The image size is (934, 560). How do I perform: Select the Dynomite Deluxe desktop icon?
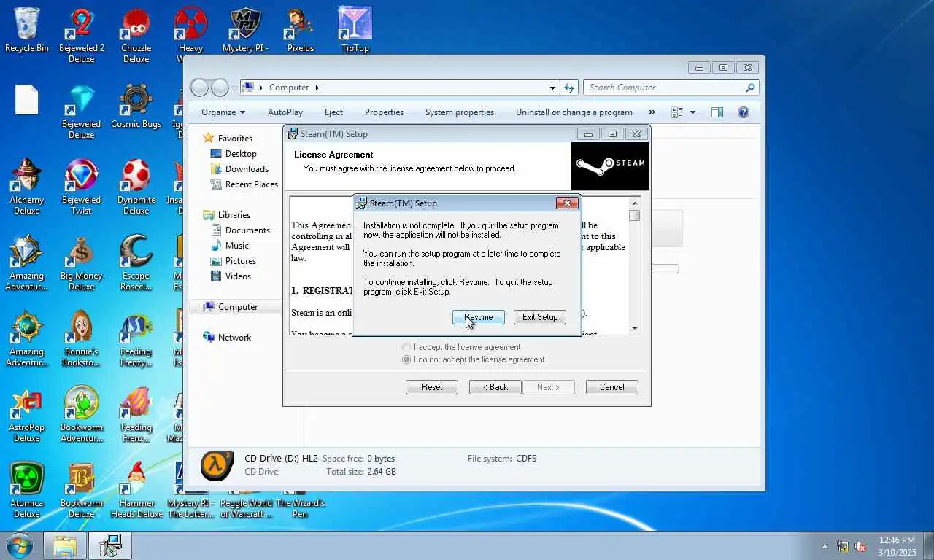tap(136, 187)
